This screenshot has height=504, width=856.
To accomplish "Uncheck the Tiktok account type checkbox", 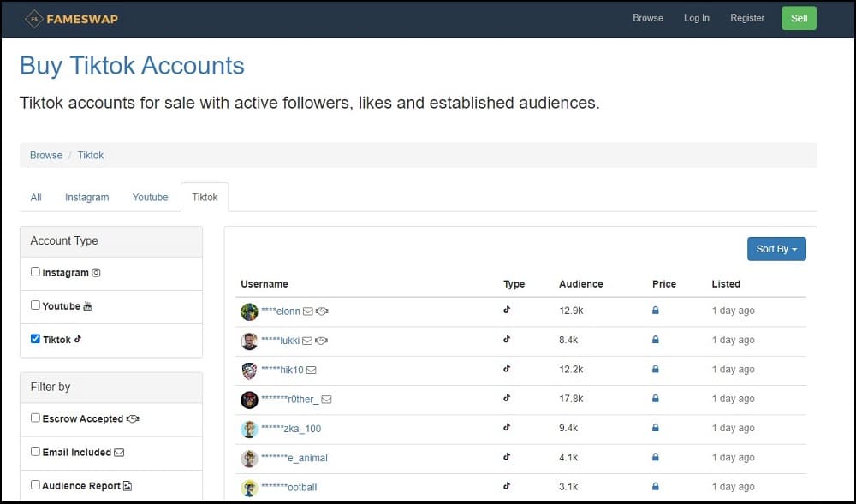I will (x=35, y=339).
